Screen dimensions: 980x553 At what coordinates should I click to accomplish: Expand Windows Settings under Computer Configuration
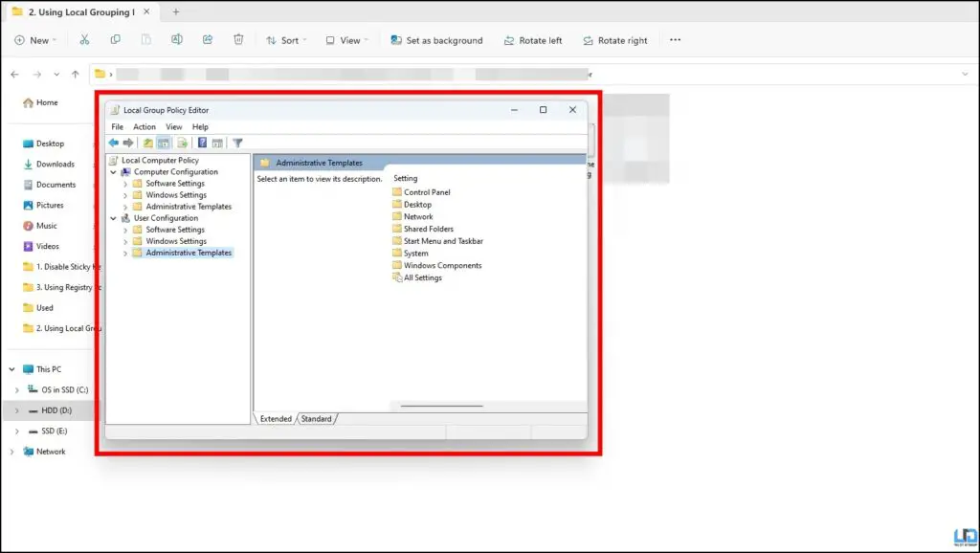click(125, 195)
